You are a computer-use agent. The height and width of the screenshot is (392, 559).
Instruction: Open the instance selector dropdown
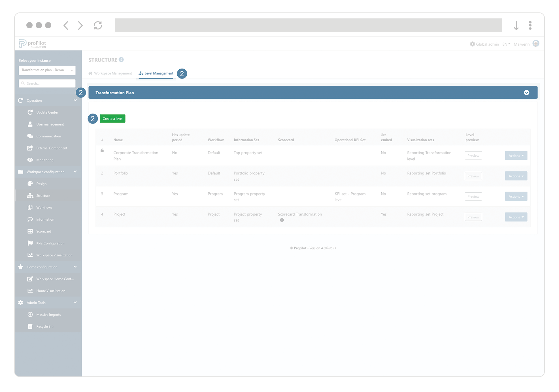tap(47, 70)
